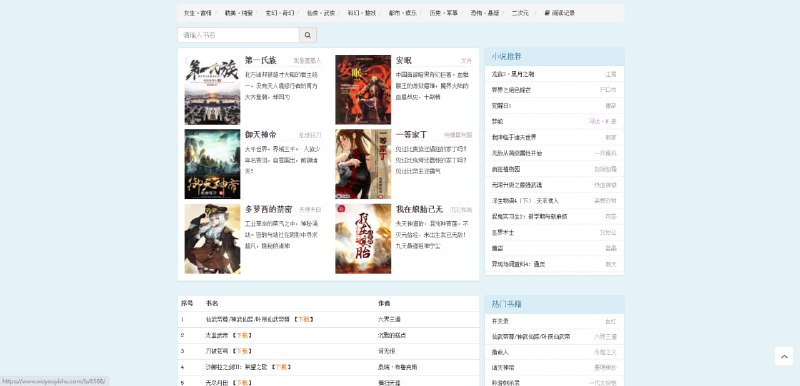
Task: Open 无尽丹田 title in the table
Action: [x=218, y=382]
